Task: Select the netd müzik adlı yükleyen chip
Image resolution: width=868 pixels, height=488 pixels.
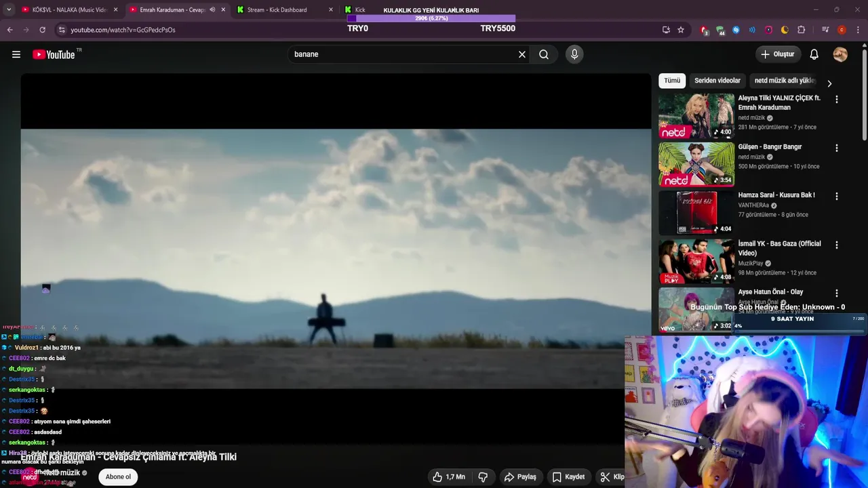Action: [x=784, y=81]
